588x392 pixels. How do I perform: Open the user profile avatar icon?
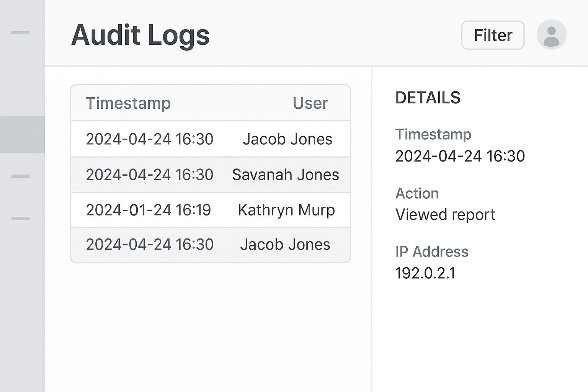pos(551,35)
